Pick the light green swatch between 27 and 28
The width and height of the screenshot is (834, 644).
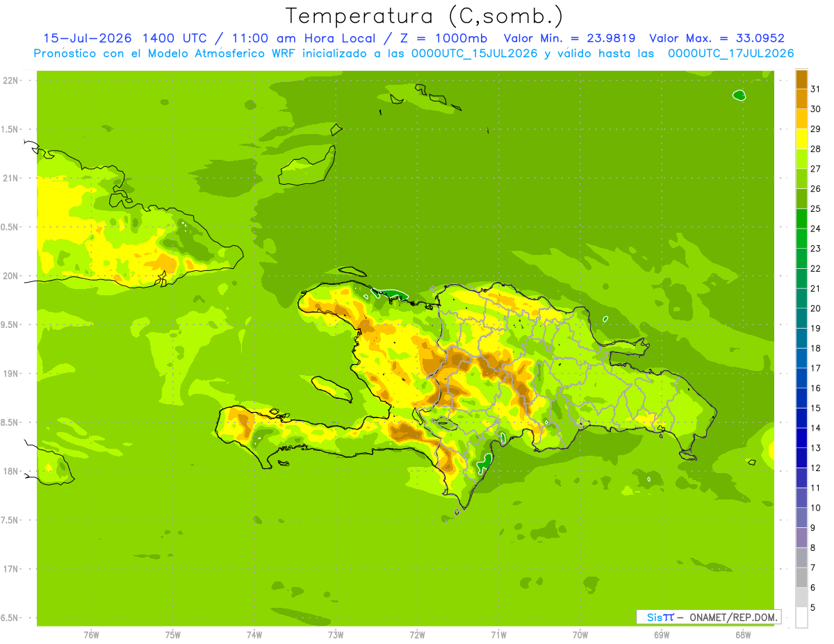click(801, 159)
